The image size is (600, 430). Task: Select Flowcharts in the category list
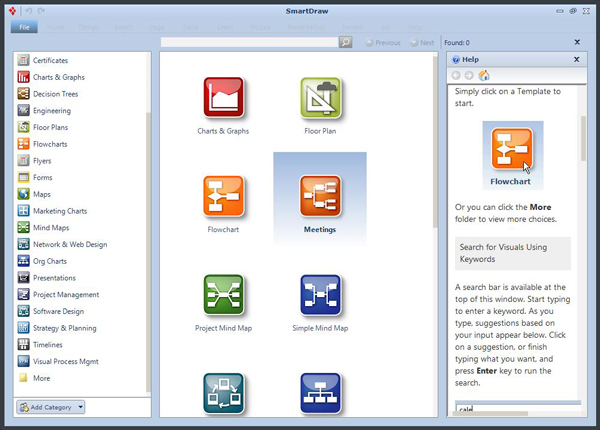(x=43, y=144)
